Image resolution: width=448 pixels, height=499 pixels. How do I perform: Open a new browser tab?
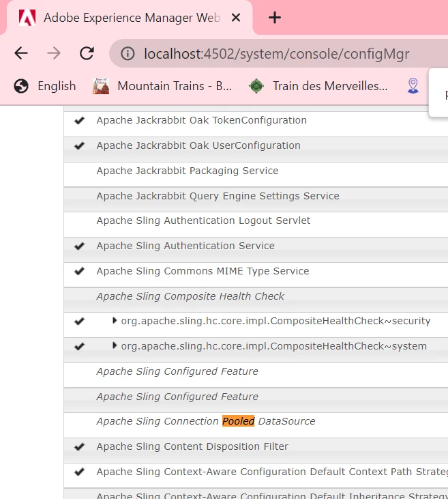pyautogui.click(x=274, y=18)
